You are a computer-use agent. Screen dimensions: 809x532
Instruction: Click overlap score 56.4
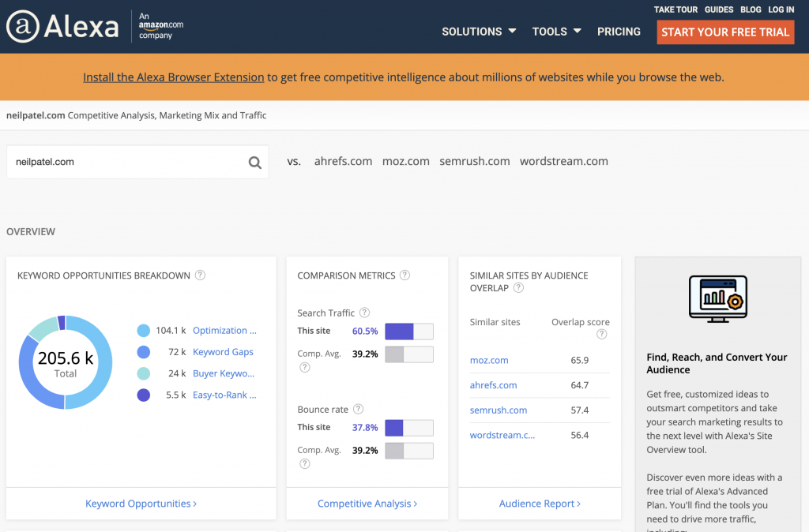click(x=579, y=435)
